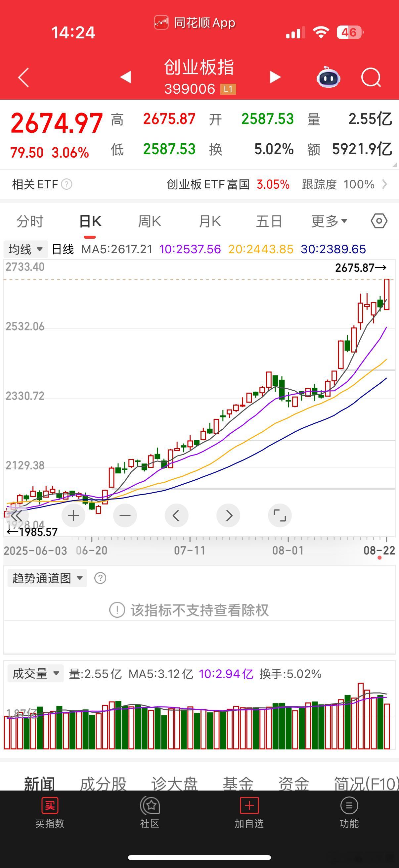Tap the 08-22 date marker
Image resolution: width=399 pixels, height=868 pixels.
click(379, 551)
